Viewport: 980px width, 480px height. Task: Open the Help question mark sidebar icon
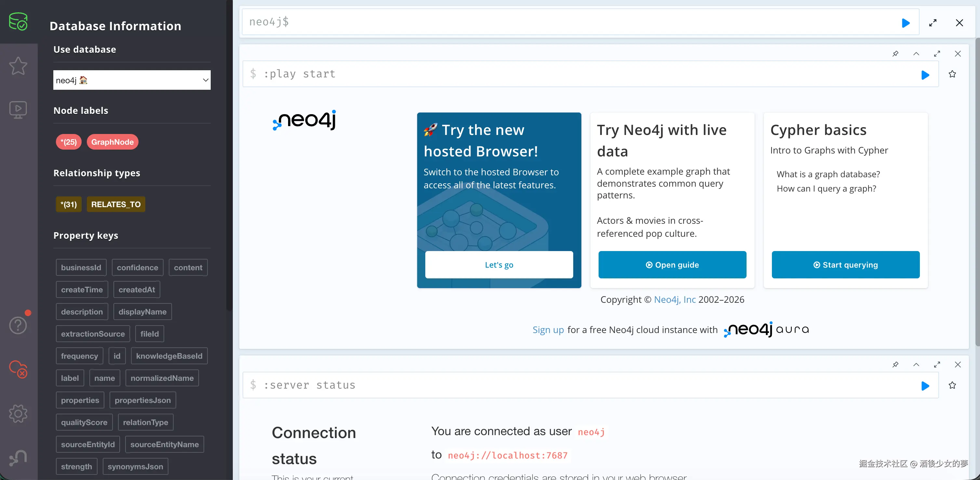(x=18, y=326)
